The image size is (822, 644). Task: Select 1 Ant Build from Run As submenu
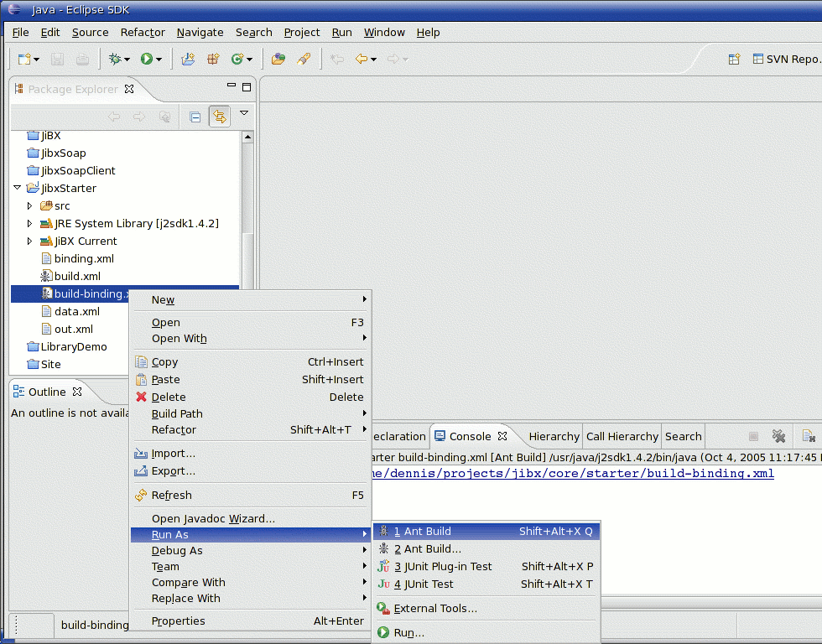427,531
